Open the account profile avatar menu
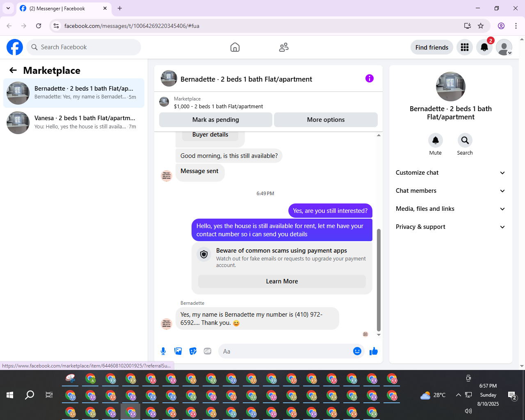 pyautogui.click(x=504, y=47)
